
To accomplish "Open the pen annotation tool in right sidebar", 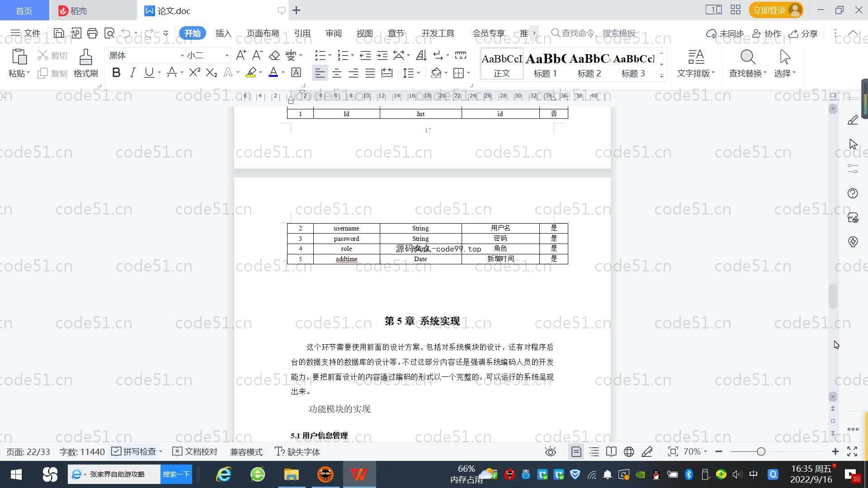I will (853, 120).
